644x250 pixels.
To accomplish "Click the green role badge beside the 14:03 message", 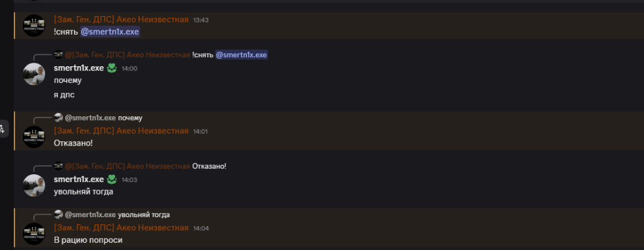I will click(x=112, y=179).
